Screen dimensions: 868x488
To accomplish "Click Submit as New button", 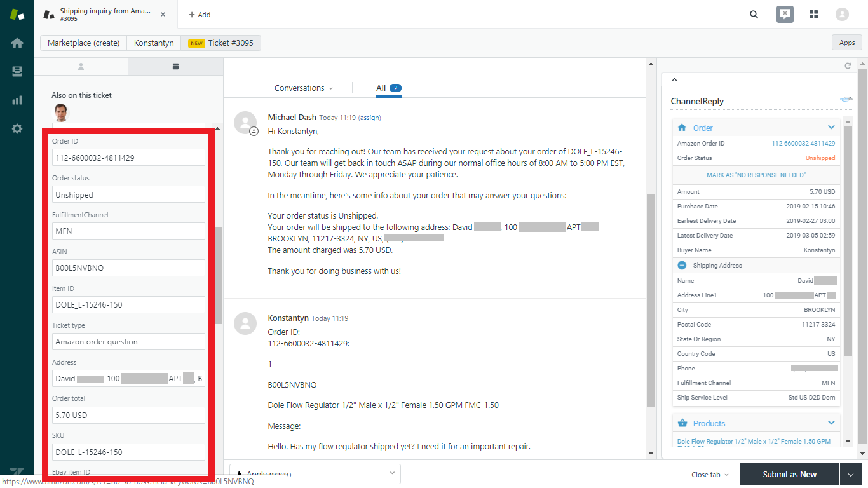I will click(789, 475).
